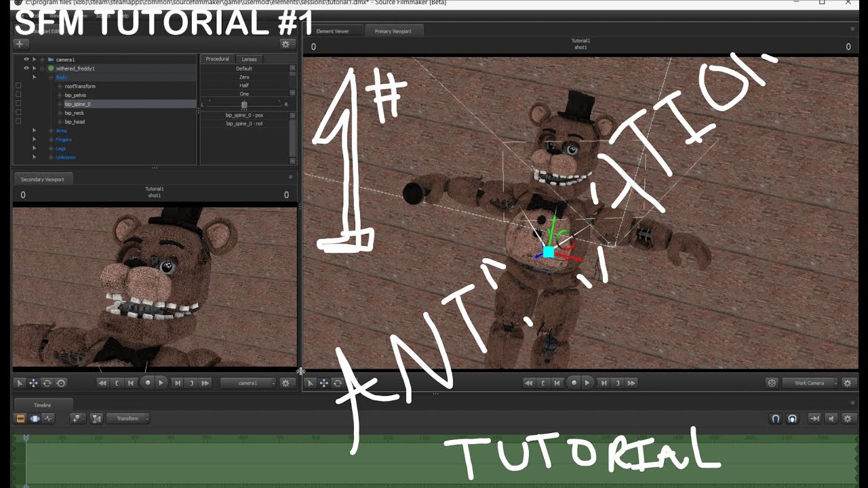Toggle the first snap magnet icon

click(x=776, y=419)
